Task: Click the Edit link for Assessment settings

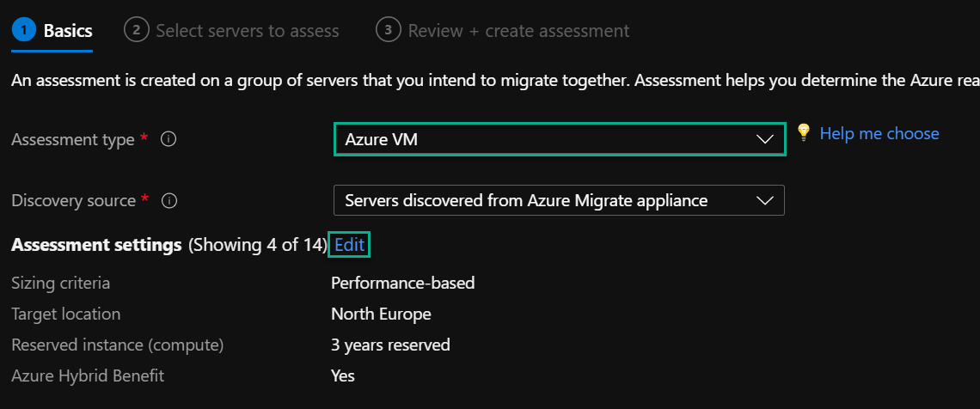Action: click(349, 245)
